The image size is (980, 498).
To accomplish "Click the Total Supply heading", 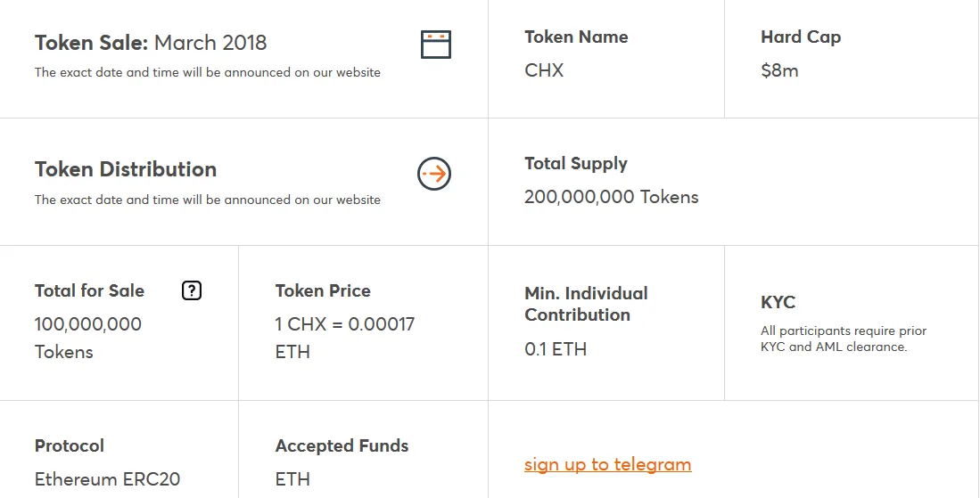I will point(576,164).
